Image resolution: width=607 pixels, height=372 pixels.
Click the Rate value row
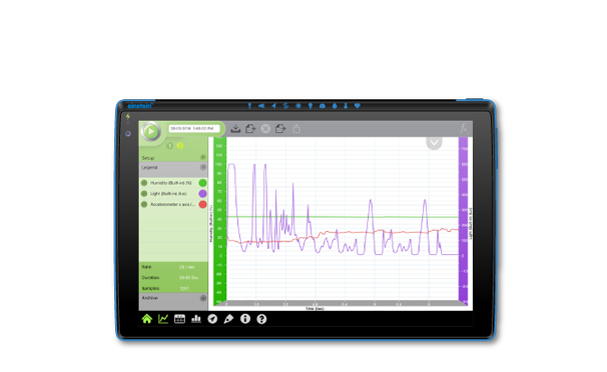(173, 267)
